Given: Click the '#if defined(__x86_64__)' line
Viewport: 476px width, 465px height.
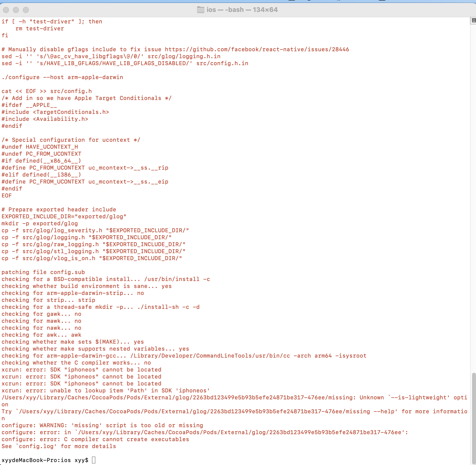Looking at the screenshot, I should tap(41, 161).
